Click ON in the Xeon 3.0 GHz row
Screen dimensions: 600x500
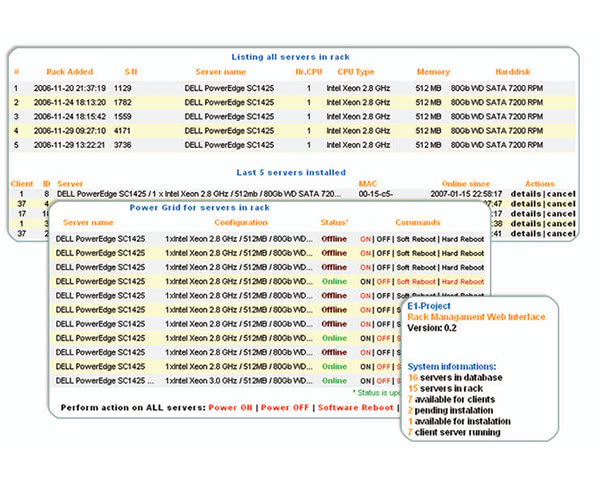pos(365,381)
